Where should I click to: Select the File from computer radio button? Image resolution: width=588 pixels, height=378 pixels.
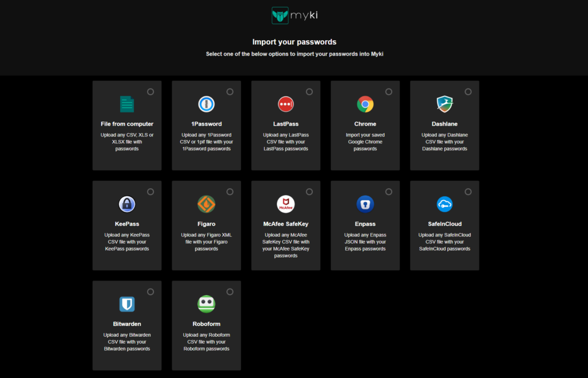click(x=150, y=92)
